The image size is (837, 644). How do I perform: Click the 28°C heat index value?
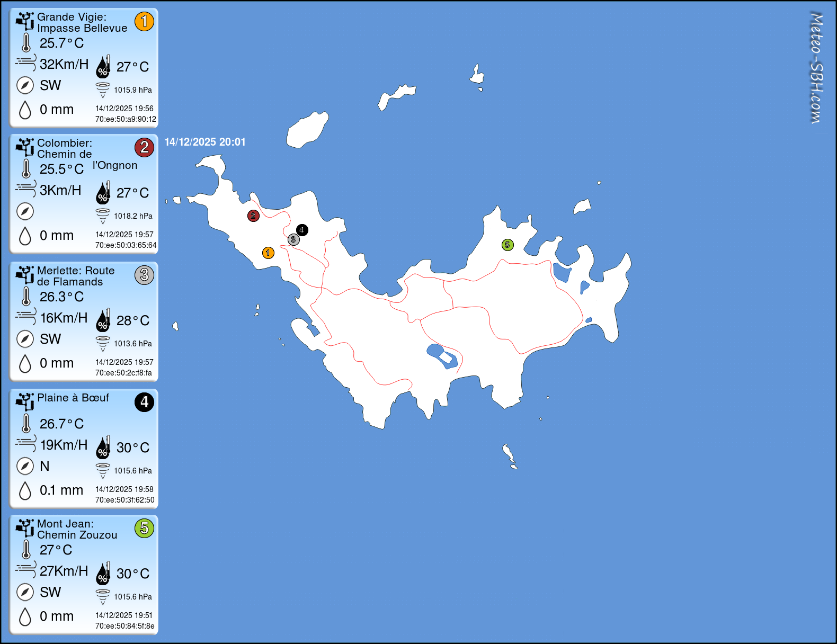[133, 320]
